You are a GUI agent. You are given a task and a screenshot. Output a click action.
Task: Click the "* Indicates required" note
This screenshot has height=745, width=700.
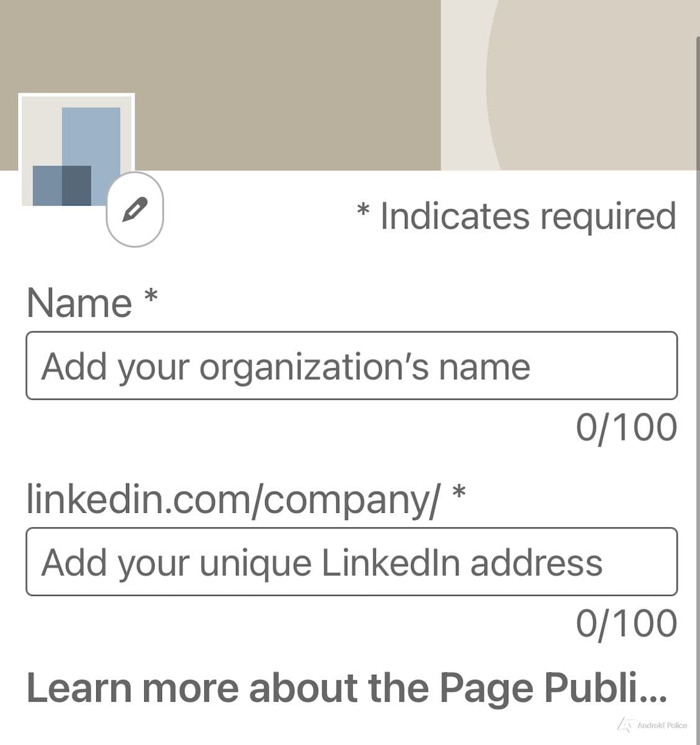tap(517, 216)
